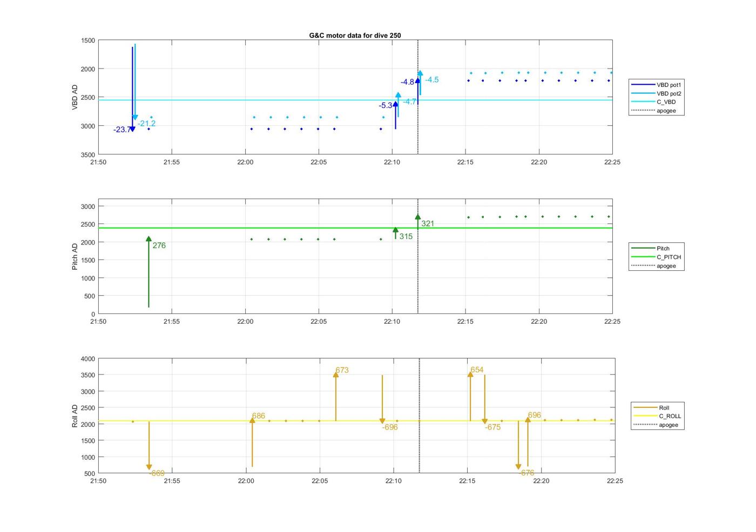Click 'apogee' in the Pitch plot legend

click(656, 265)
